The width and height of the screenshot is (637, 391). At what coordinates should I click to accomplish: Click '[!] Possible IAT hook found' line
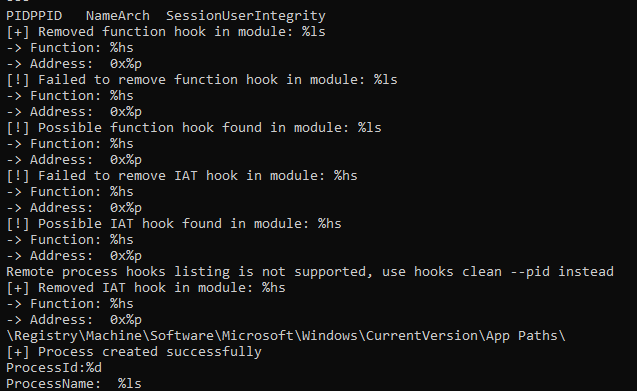click(x=174, y=224)
